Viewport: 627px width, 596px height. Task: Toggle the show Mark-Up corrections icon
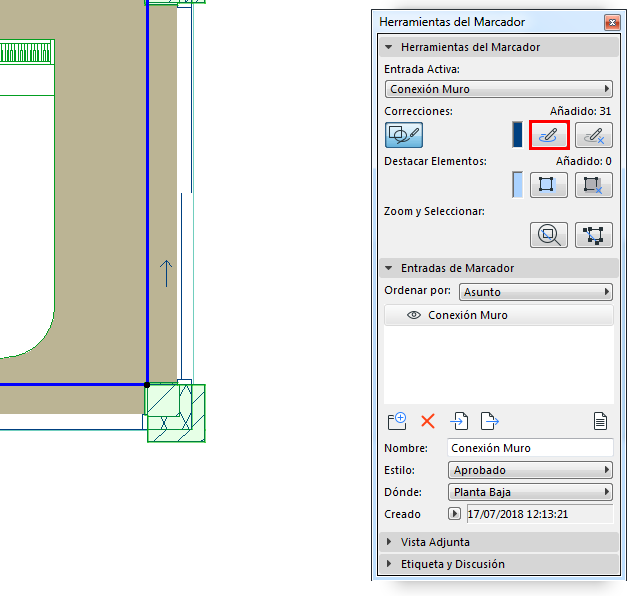pyautogui.click(x=403, y=135)
